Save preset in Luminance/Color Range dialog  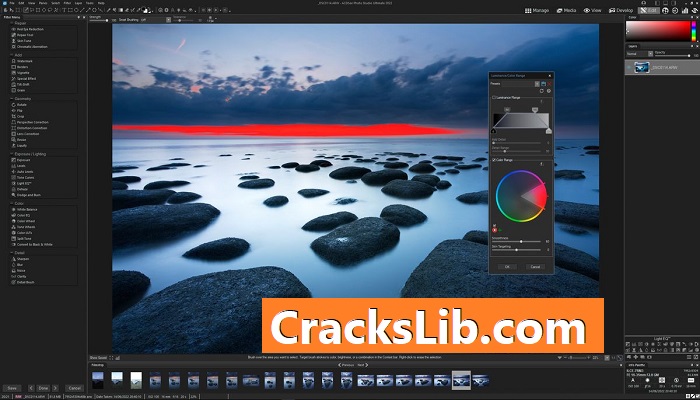pos(543,83)
